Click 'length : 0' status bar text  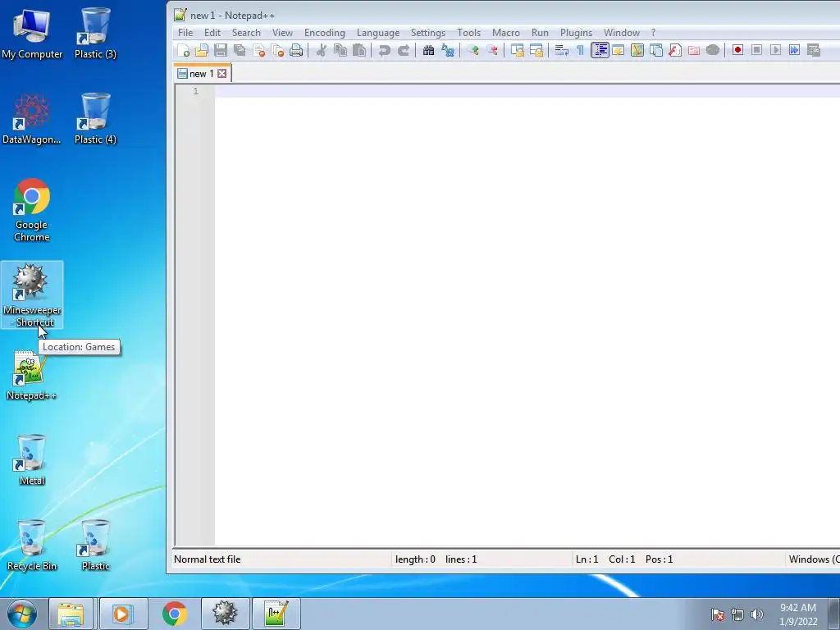pos(415,559)
